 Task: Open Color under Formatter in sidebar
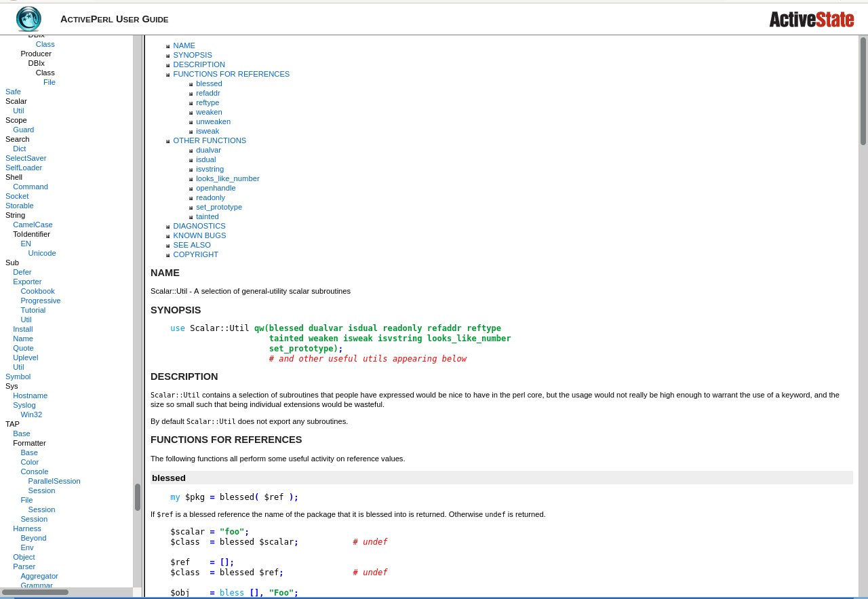click(29, 462)
